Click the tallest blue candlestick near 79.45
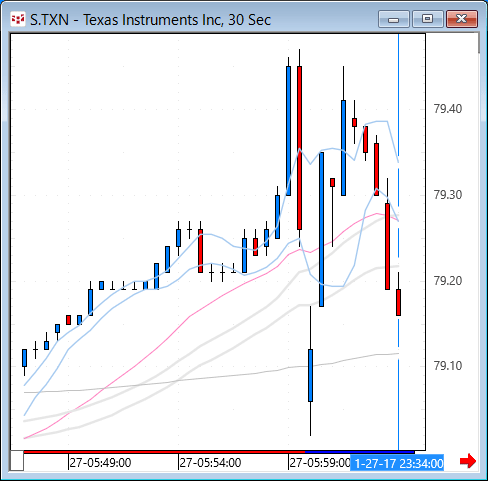488x481 pixels. coord(288,131)
